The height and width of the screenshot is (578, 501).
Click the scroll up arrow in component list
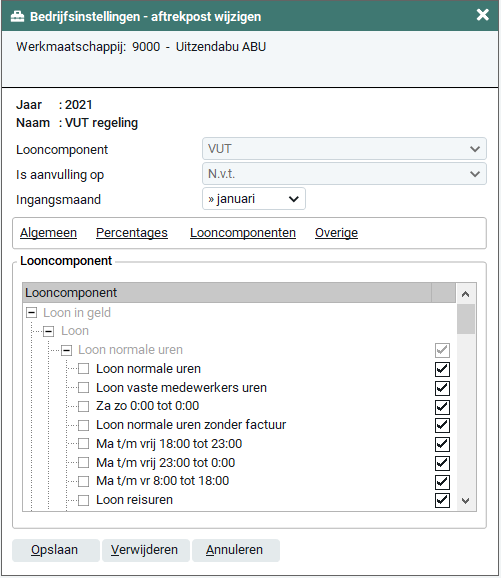466,294
